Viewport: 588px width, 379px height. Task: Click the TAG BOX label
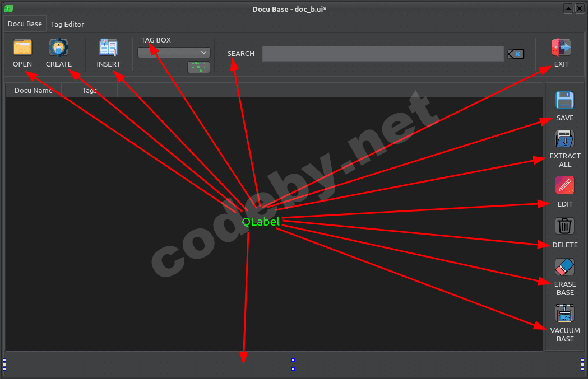coord(156,40)
